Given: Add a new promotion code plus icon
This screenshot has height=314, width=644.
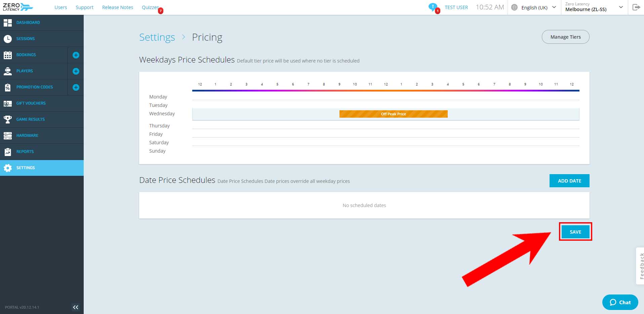Looking at the screenshot, I should [76, 87].
